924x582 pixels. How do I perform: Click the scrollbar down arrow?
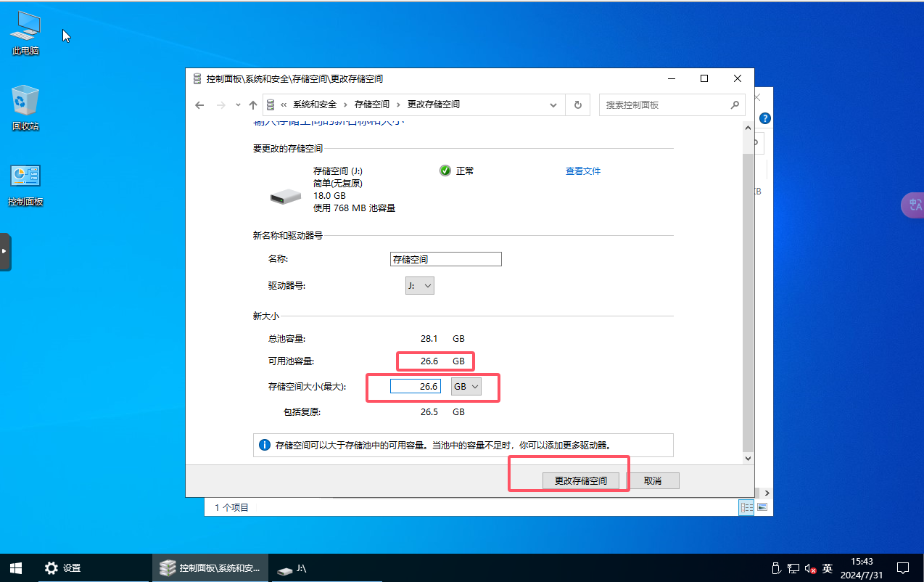coord(748,458)
